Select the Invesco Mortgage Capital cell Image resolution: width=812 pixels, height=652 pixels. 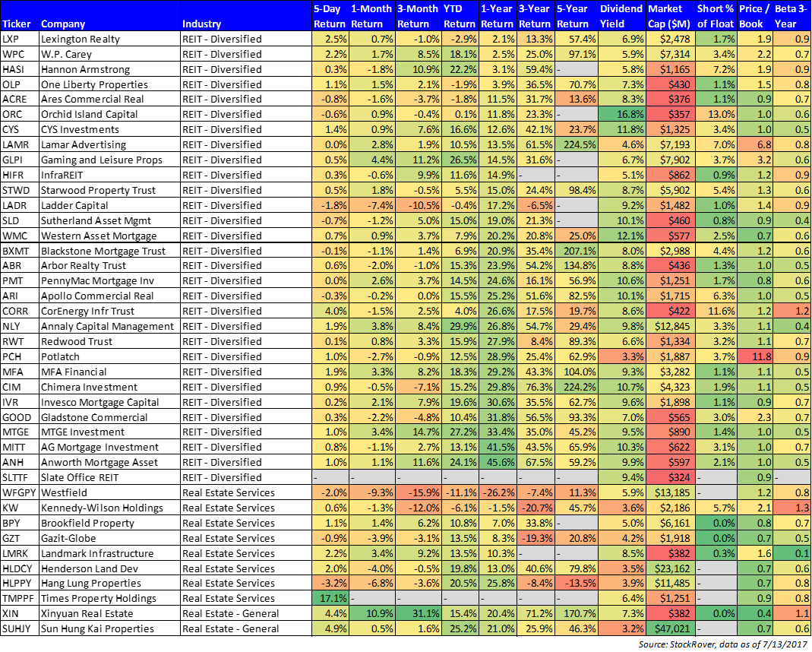(109, 403)
